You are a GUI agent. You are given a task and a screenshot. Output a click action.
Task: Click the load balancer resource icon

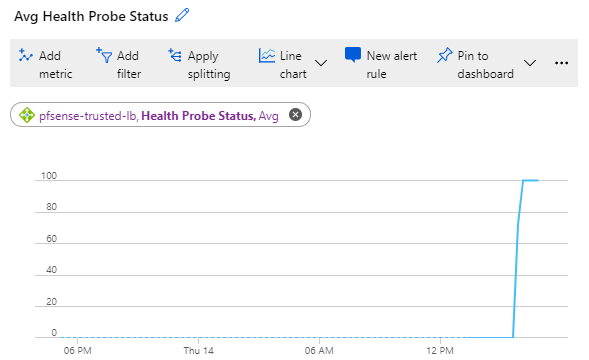tap(27, 115)
